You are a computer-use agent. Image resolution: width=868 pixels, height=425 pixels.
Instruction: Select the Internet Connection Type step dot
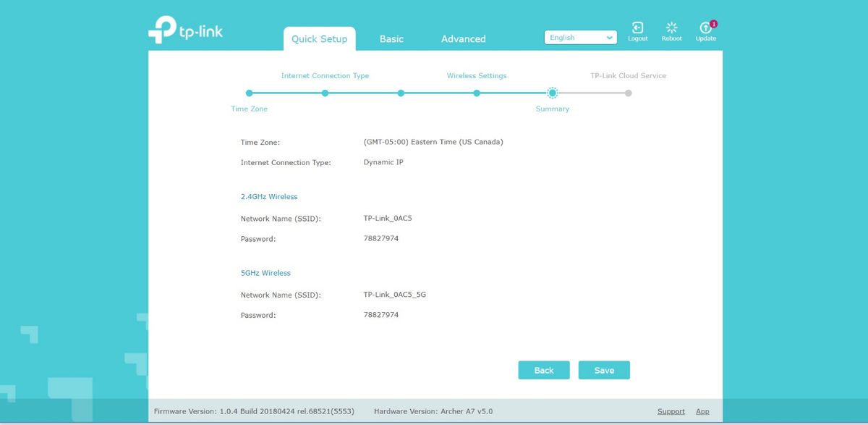(x=325, y=93)
